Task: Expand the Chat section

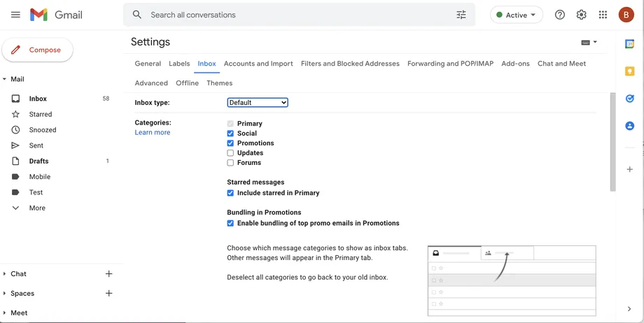Action: pyautogui.click(x=4, y=274)
